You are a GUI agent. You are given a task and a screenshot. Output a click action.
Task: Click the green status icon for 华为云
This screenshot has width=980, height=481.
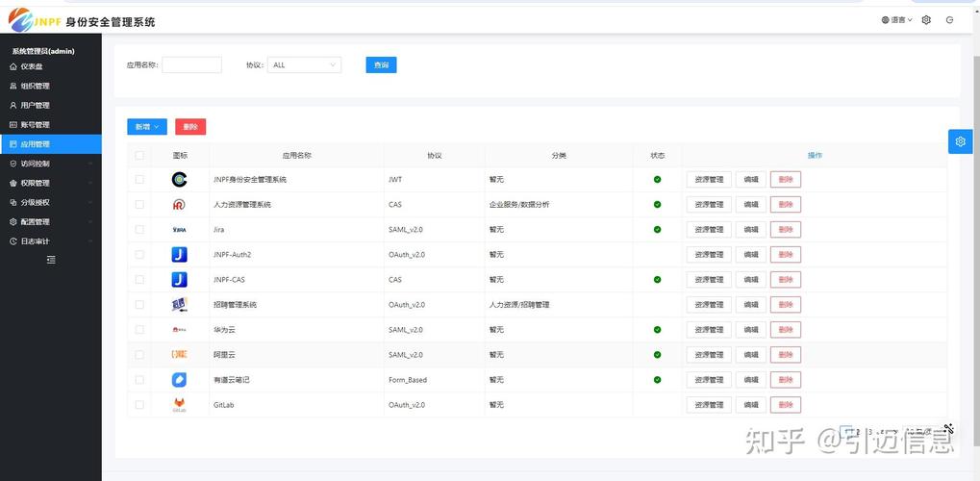point(658,330)
